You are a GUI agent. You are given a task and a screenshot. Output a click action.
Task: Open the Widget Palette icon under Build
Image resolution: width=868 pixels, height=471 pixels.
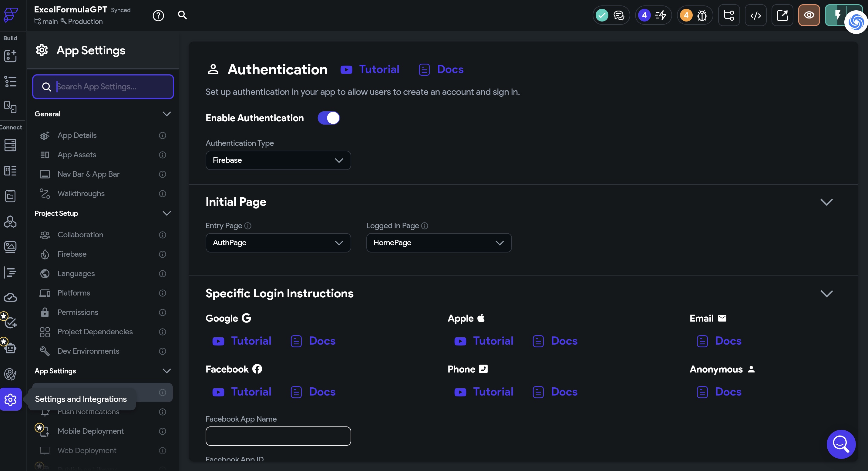coord(10,56)
